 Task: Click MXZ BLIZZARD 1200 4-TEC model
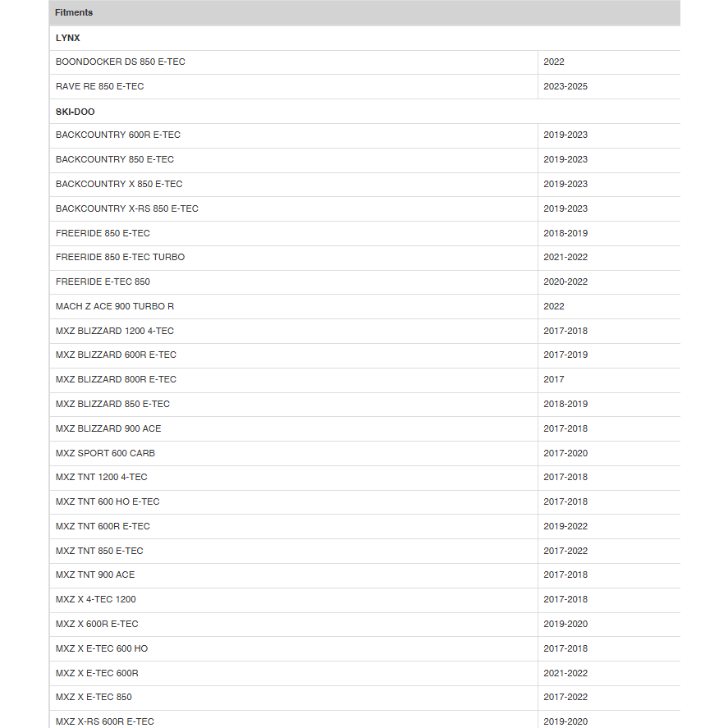(115, 331)
